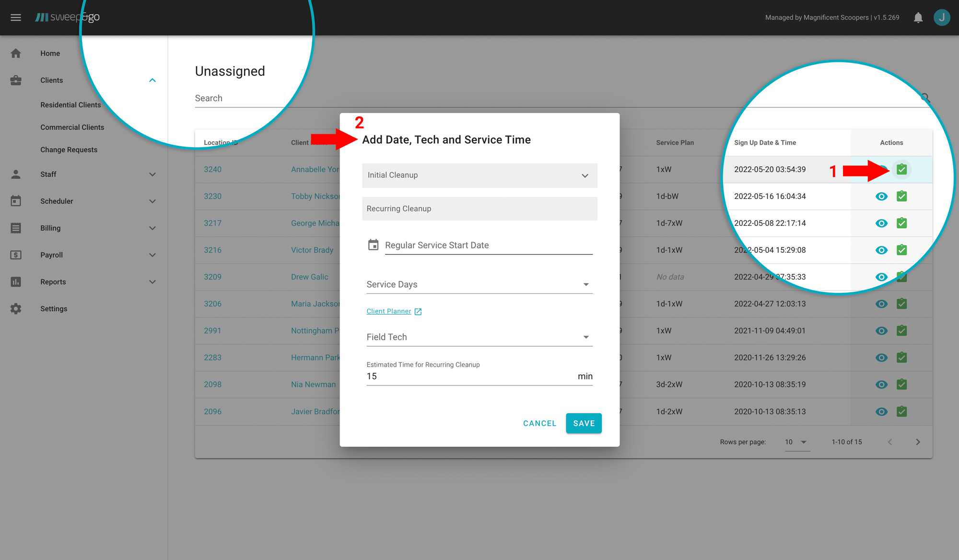Open the Client Planner external link icon
This screenshot has height=560, width=959.
click(418, 311)
